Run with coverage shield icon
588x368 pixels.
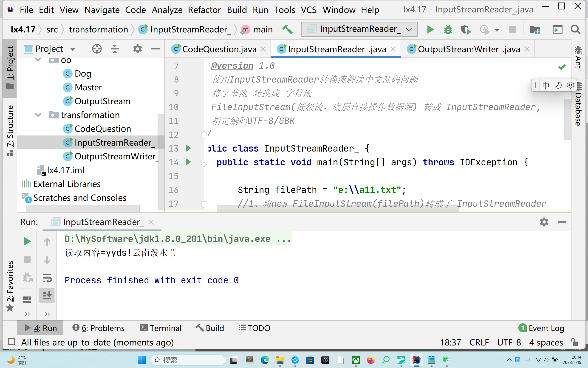466,29
